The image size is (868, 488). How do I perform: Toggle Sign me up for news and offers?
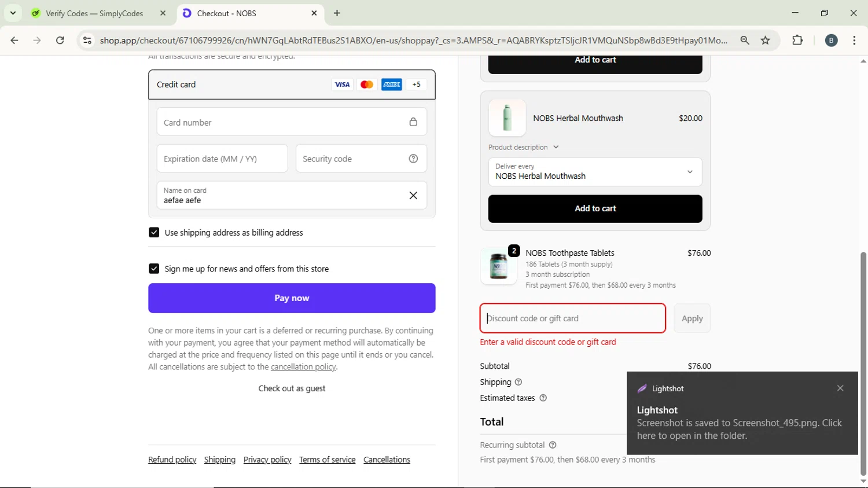point(154,269)
